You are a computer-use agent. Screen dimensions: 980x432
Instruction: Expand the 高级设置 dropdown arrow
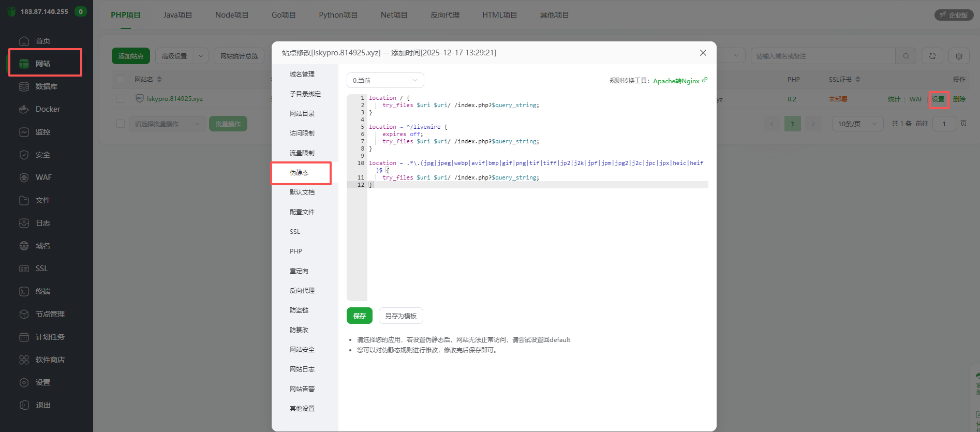(201, 56)
